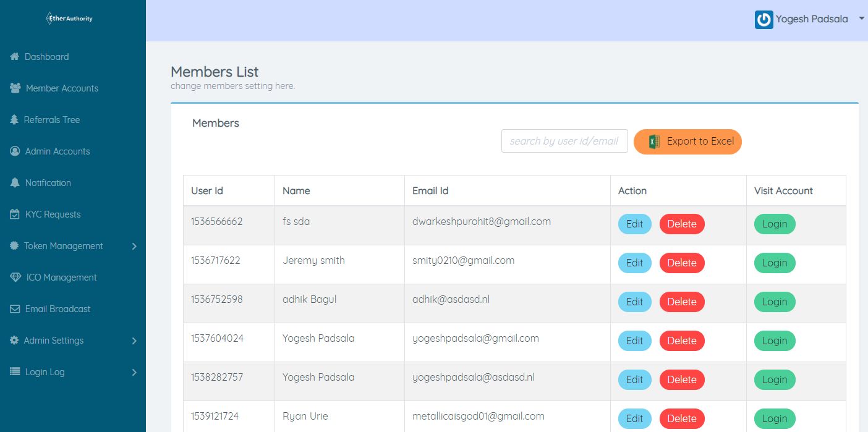Open the Member Accounts menu item
The height and width of the screenshot is (432, 868).
pyautogui.click(x=62, y=88)
